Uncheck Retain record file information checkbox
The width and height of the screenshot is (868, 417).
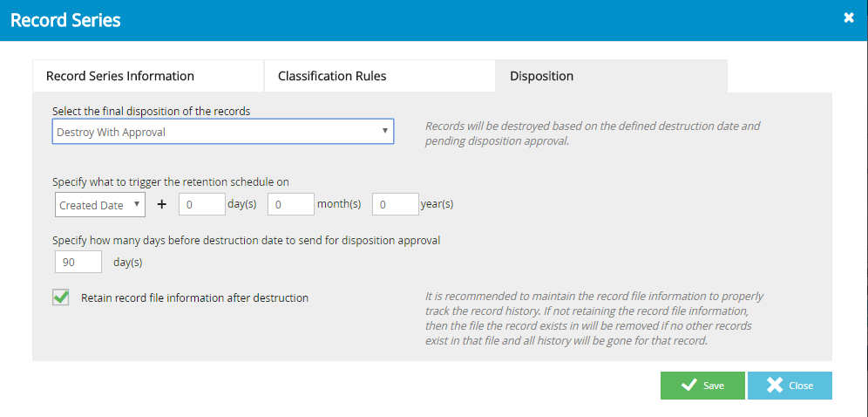(60, 297)
